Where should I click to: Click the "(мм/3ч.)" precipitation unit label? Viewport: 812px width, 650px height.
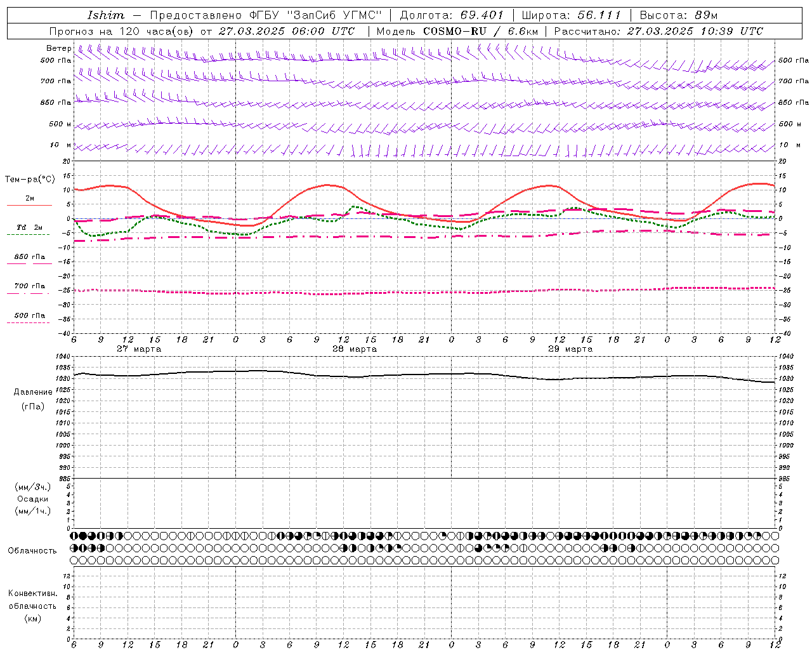[x=33, y=487]
